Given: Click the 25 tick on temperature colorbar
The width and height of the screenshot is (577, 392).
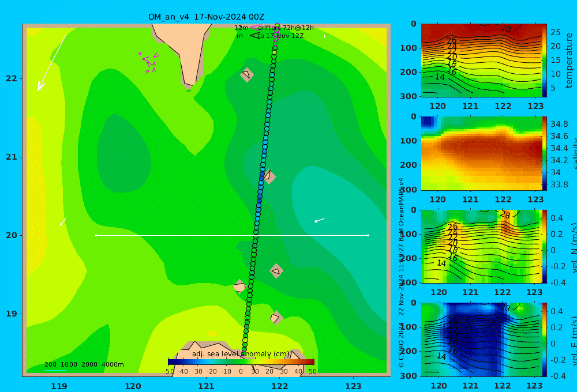Looking at the screenshot, I should coord(556,32).
